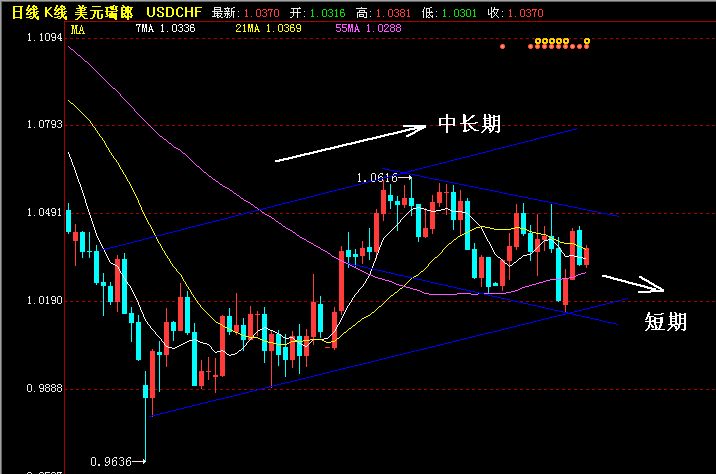Select the 21MA 1.0369 legend entry
Image resolution: width=716 pixels, height=474 pixels.
(268, 28)
